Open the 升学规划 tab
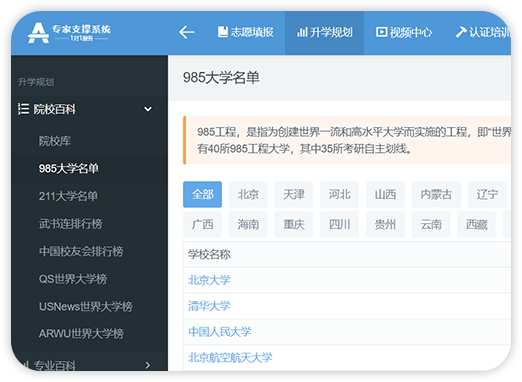Image resolution: width=522 pixels, height=382 pixels. (x=324, y=32)
